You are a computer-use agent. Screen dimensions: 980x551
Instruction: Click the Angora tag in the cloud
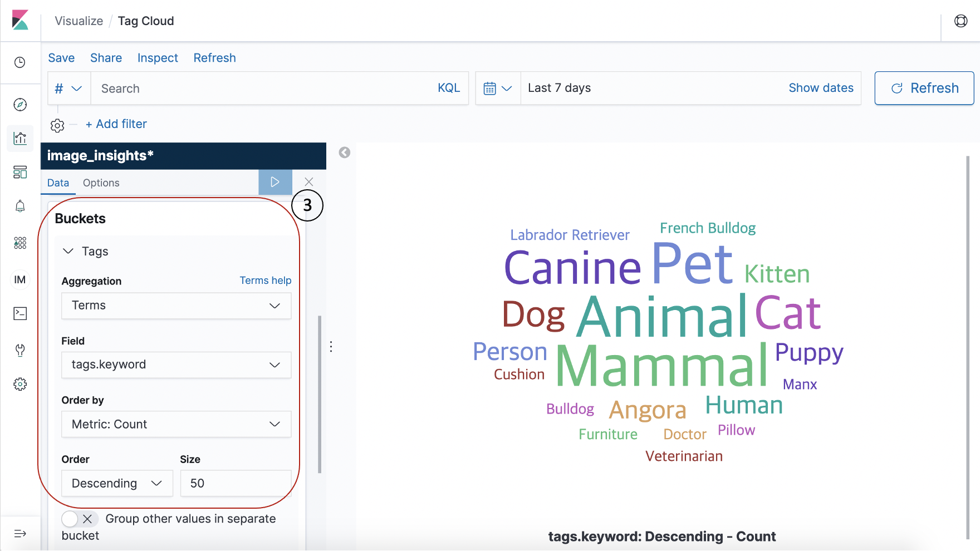pyautogui.click(x=648, y=410)
